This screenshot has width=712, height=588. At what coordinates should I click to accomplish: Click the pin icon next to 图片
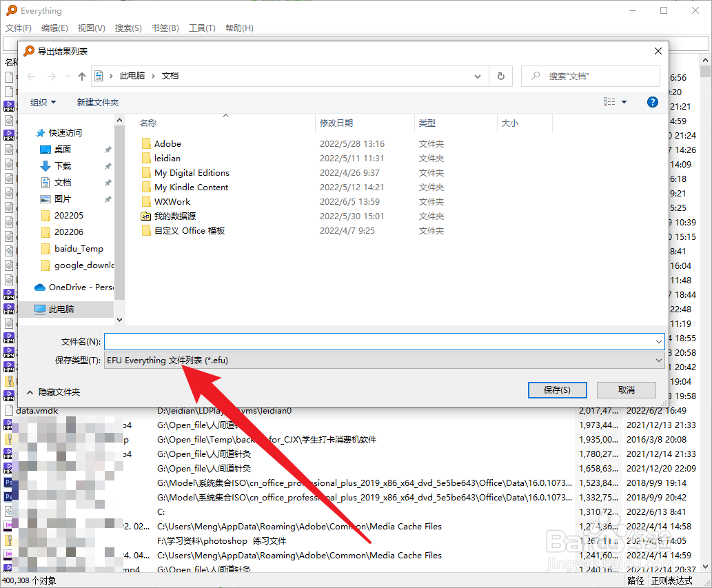108,199
